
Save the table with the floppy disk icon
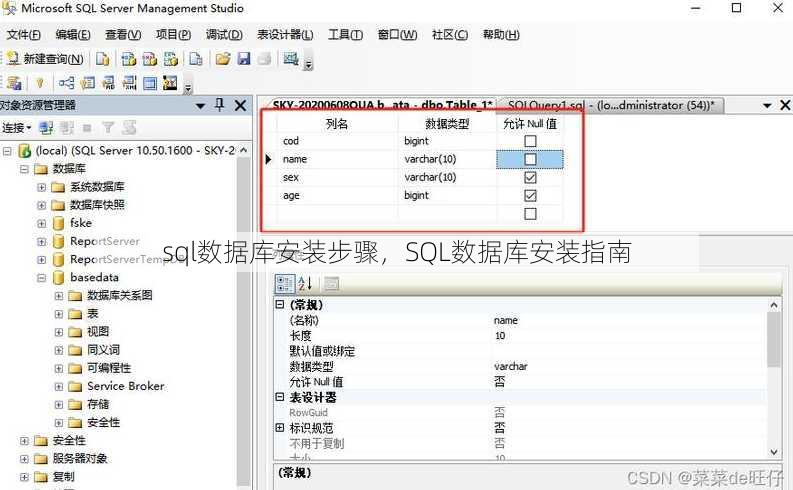point(244,59)
